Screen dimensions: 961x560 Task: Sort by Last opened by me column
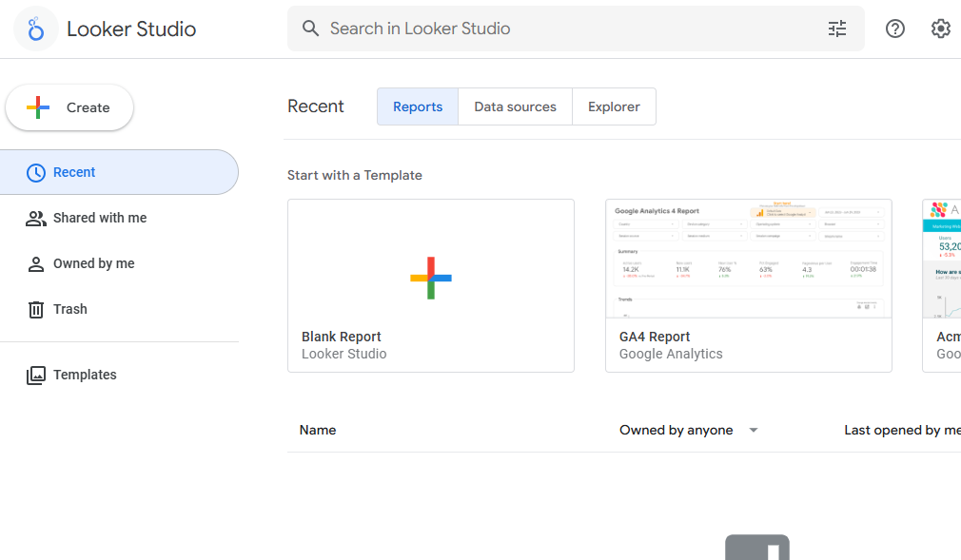pyautogui.click(x=902, y=430)
